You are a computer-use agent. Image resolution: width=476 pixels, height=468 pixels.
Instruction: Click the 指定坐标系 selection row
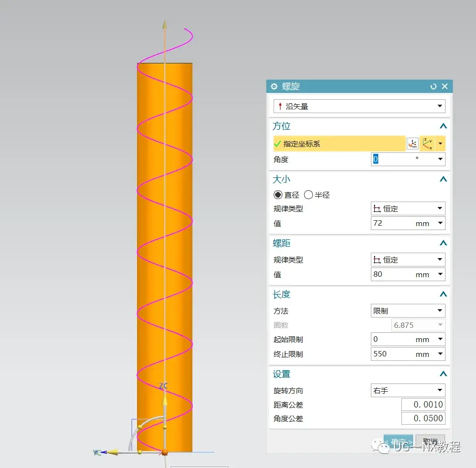pyautogui.click(x=339, y=144)
